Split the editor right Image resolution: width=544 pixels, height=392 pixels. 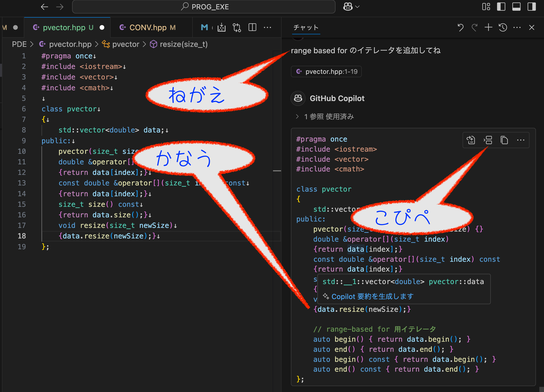252,27
